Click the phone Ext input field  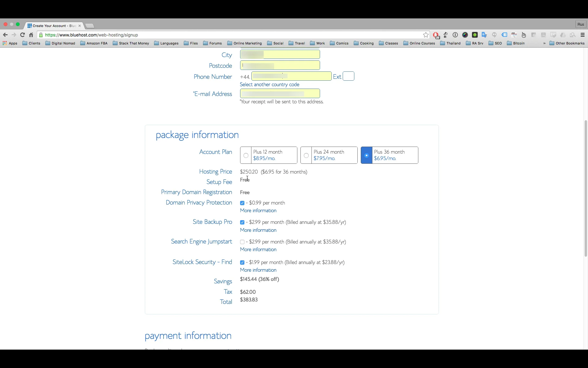(x=348, y=76)
